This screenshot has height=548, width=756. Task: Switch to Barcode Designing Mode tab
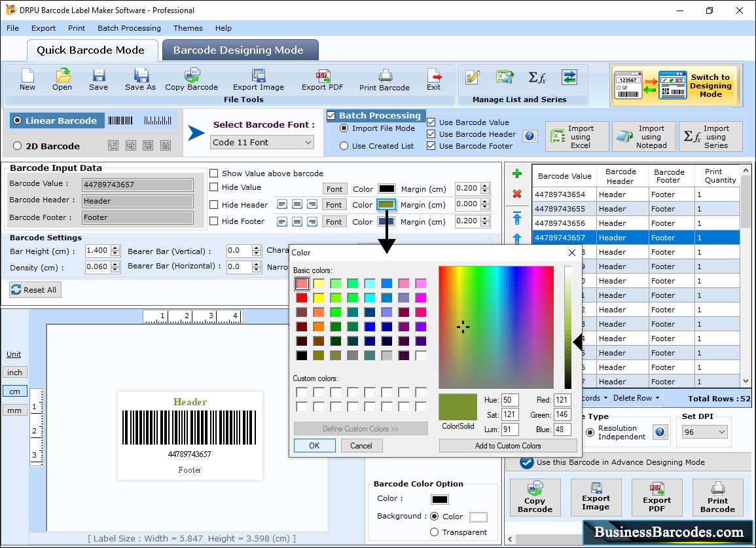(240, 50)
